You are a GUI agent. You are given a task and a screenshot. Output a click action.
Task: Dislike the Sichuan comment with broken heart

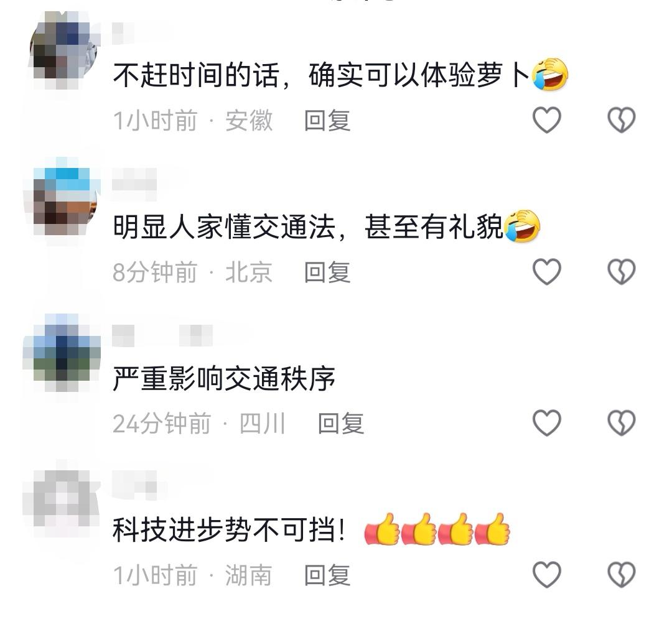pyautogui.click(x=622, y=423)
